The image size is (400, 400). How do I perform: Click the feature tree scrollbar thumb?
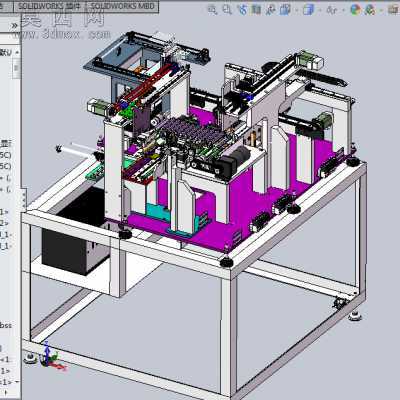coord(16,68)
